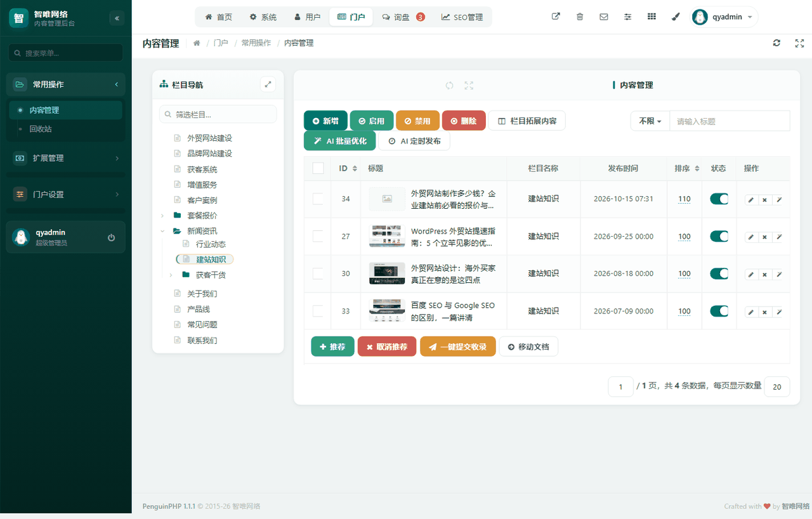This screenshot has height=519, width=812.
Task: Open the SEO管理 top tab
Action: (x=462, y=17)
